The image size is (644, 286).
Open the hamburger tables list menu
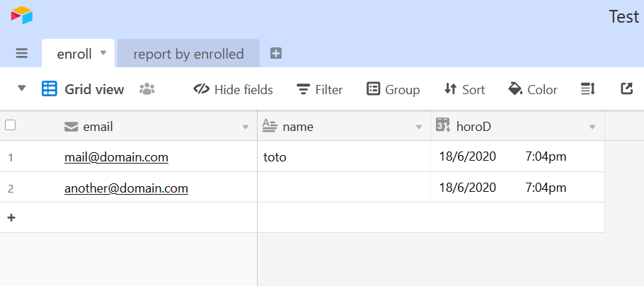pyautogui.click(x=22, y=53)
